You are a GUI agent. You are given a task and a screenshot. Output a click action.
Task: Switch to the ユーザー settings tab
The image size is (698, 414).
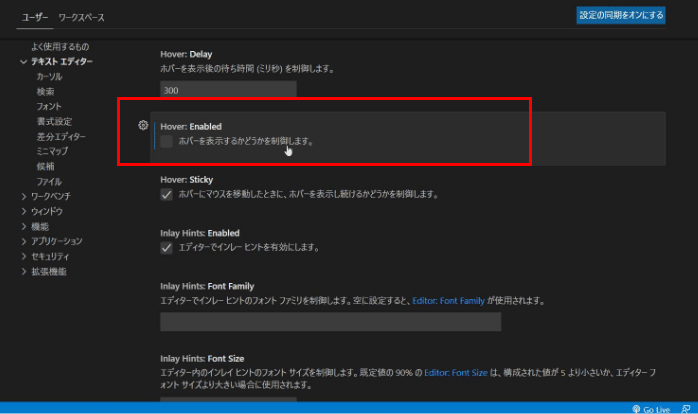tap(35, 17)
